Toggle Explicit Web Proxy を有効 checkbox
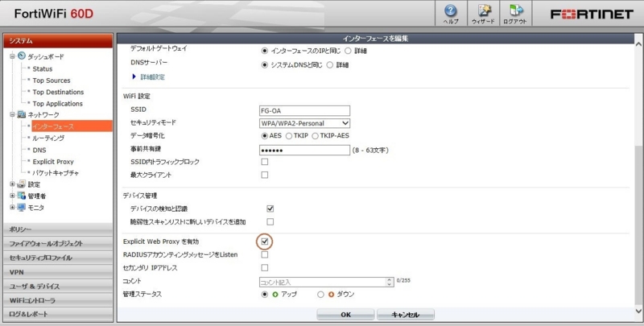 (265, 241)
